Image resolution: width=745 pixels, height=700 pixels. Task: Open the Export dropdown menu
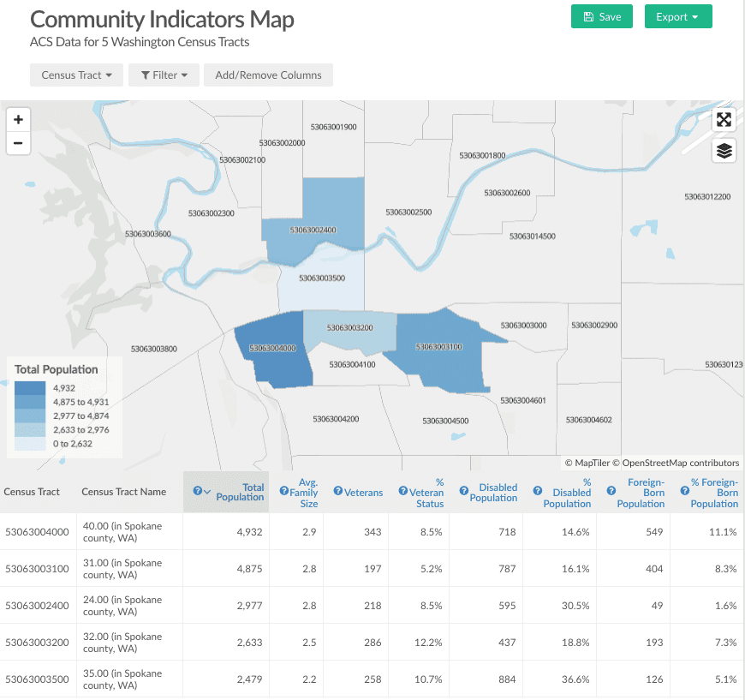(677, 17)
